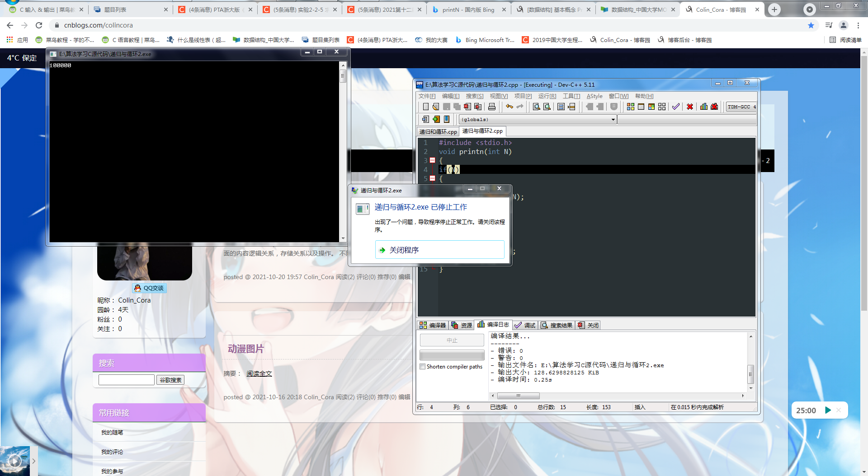Click the console window scrollbar down arrow
This screenshot has width=868, height=476.
pyautogui.click(x=343, y=238)
